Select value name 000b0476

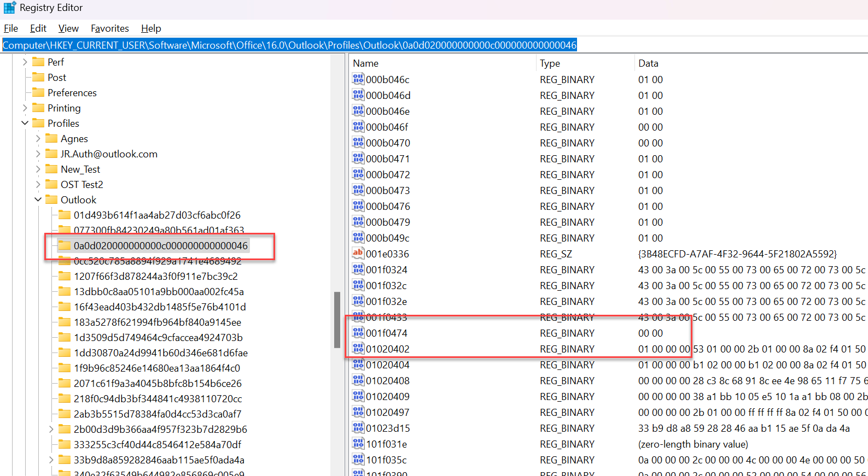pyautogui.click(x=388, y=207)
